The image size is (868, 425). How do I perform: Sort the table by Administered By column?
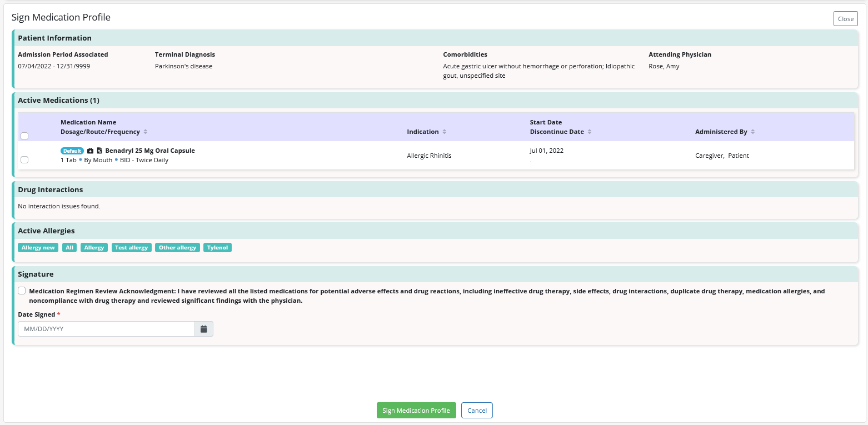(x=753, y=132)
